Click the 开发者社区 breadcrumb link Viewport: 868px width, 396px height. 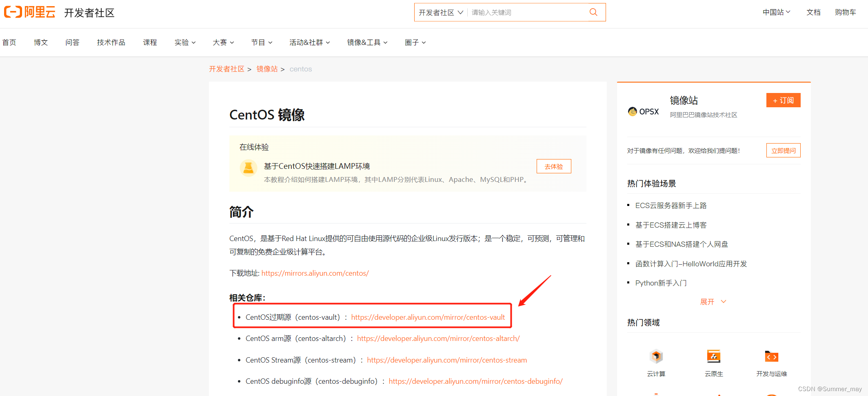pyautogui.click(x=226, y=69)
